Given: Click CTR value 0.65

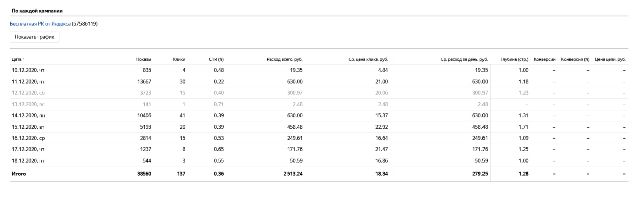Looking at the screenshot, I should [x=218, y=150].
